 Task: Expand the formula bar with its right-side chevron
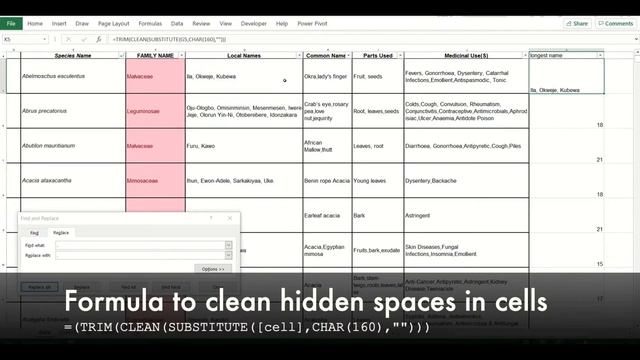point(636,39)
